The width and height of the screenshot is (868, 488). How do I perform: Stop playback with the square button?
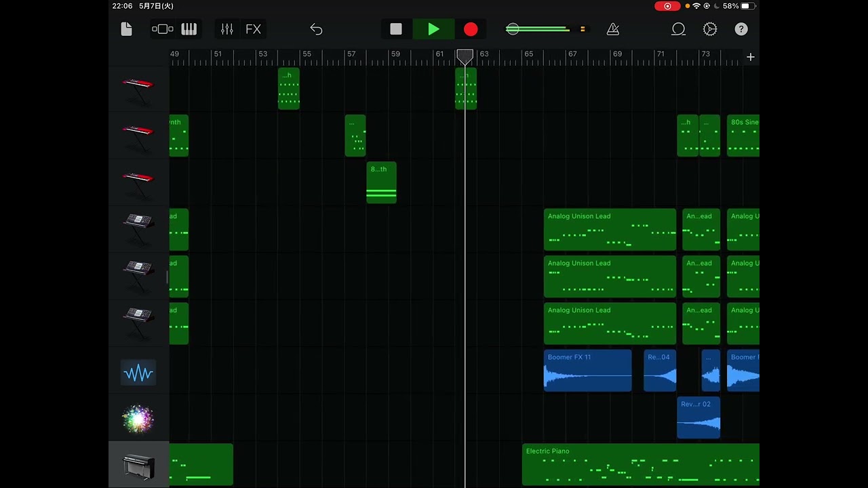point(396,29)
